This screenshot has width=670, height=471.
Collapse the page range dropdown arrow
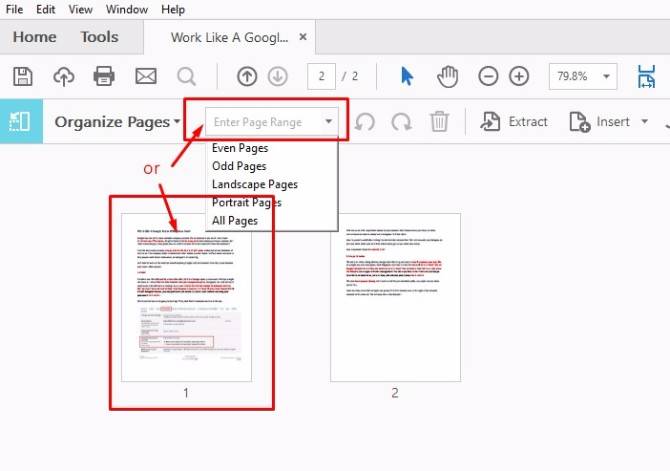(328, 121)
